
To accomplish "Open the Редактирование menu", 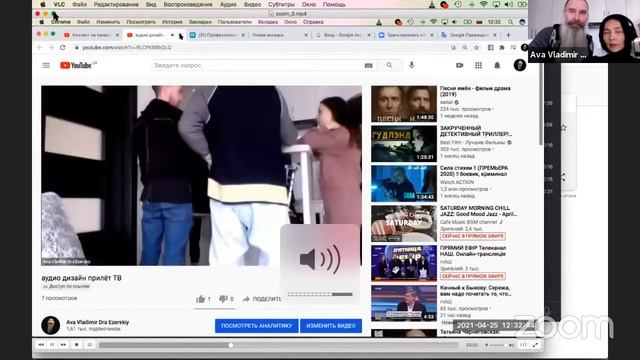I will (x=116, y=4).
